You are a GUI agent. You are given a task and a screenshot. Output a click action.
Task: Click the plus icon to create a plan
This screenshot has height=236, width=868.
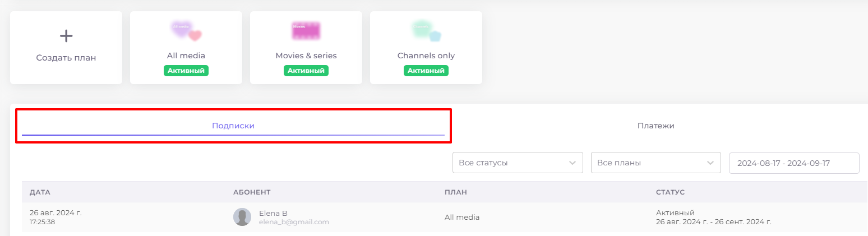pos(66,36)
